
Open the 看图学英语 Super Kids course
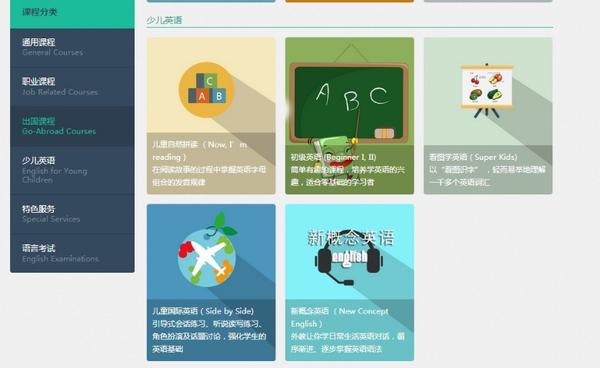click(473, 157)
